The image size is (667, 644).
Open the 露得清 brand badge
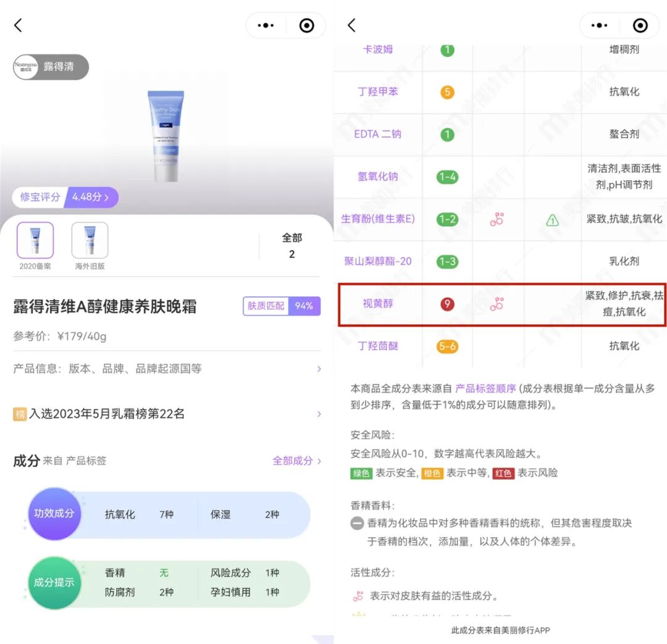pos(51,67)
